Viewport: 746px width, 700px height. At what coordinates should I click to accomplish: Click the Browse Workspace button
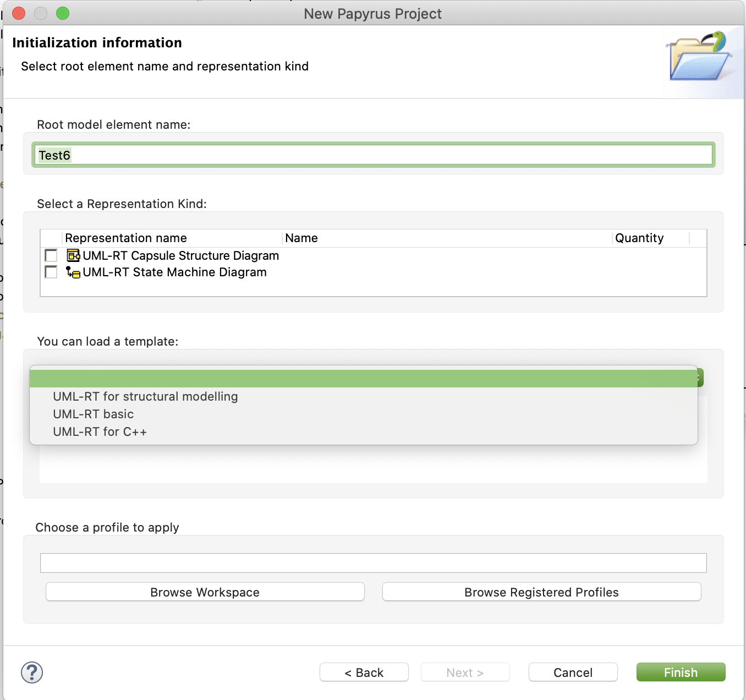point(205,592)
